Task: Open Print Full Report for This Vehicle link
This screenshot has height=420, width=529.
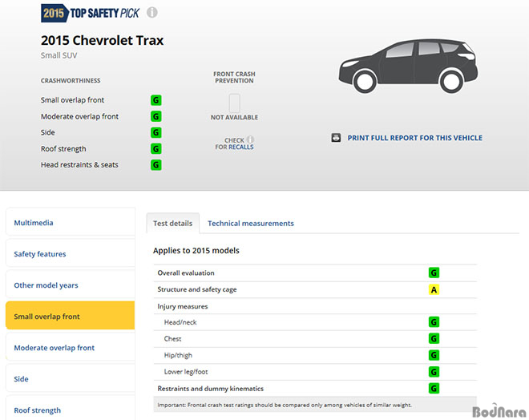Action: (414, 138)
